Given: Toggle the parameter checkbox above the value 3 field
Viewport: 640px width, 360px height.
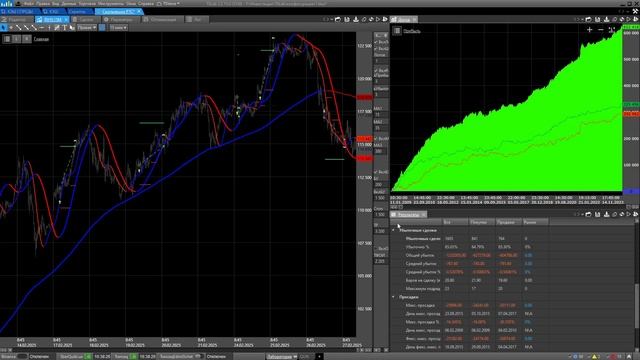Looking at the screenshot, I should click(x=376, y=71).
